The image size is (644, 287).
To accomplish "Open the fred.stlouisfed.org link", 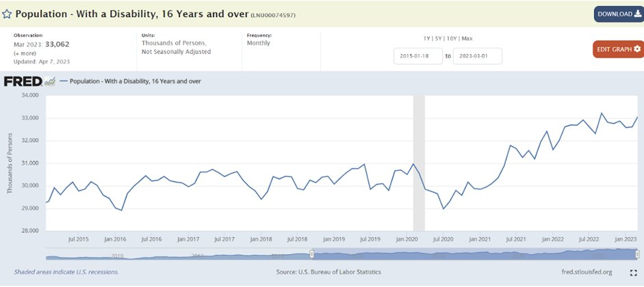I will click(587, 272).
